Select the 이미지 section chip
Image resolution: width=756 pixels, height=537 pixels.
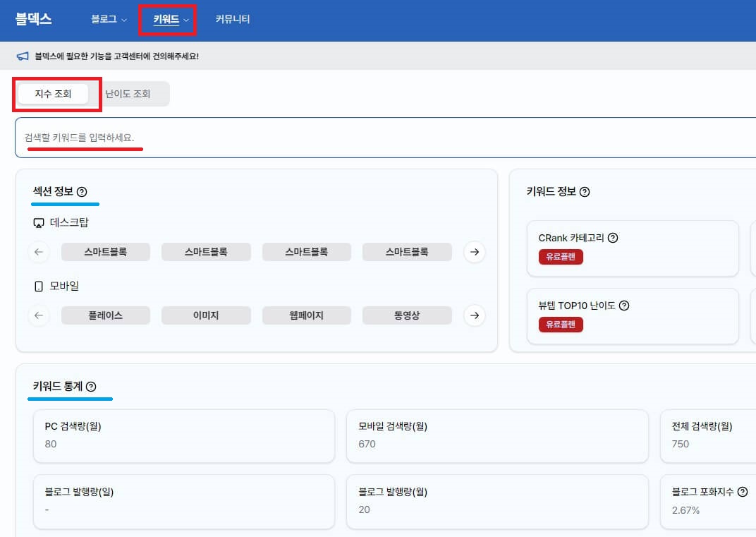(x=206, y=315)
